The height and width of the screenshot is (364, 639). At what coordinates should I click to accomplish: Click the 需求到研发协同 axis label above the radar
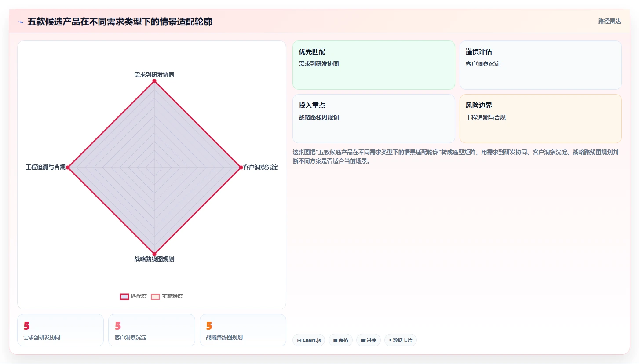point(154,75)
